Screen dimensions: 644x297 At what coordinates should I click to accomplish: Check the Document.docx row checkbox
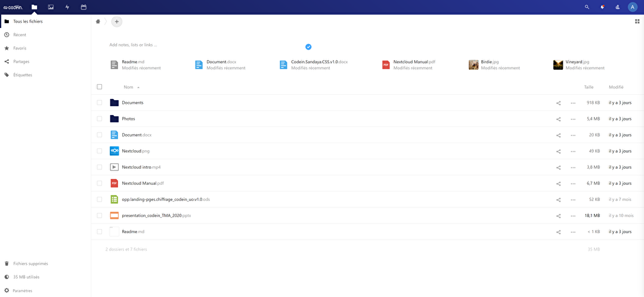click(x=100, y=135)
